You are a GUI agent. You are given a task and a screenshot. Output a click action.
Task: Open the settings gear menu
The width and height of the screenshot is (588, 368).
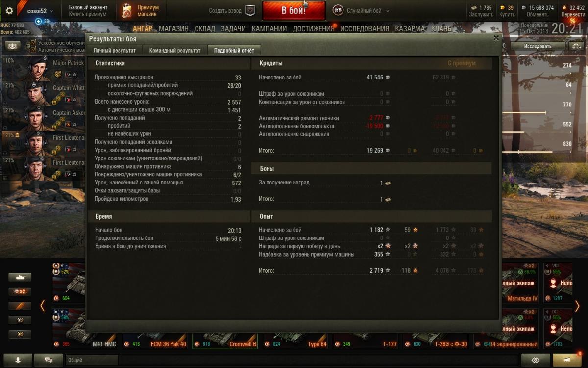[9, 10]
